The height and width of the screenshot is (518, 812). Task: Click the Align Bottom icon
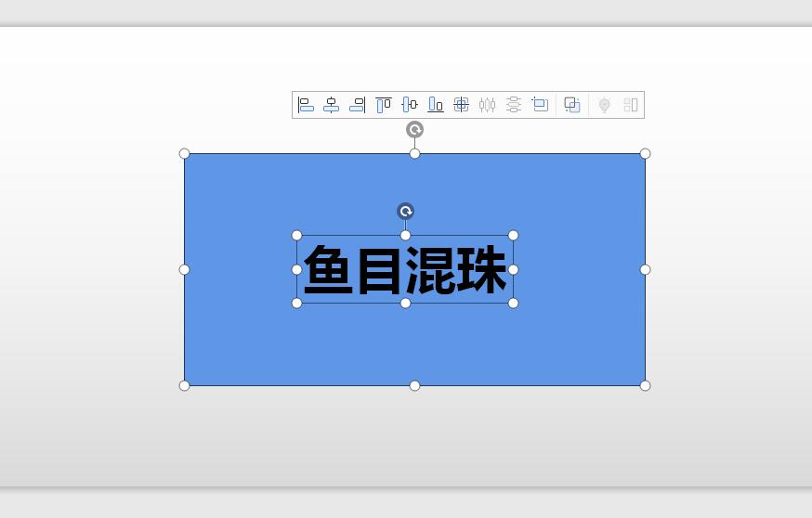pyautogui.click(x=436, y=105)
